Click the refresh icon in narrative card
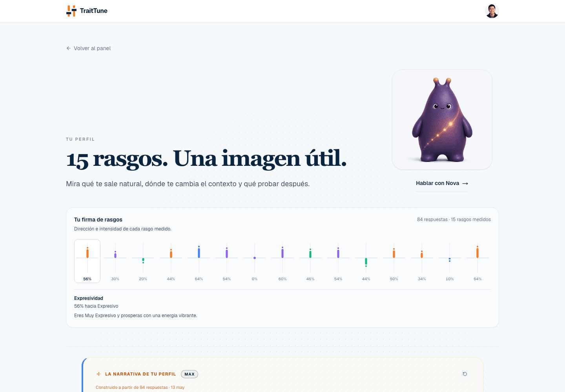This screenshot has height=392, width=565. point(465,374)
